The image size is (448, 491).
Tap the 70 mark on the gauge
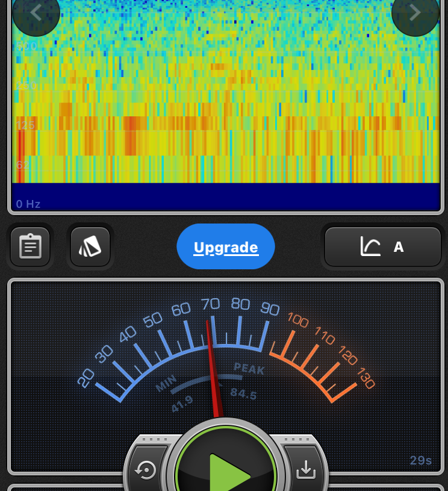(211, 304)
